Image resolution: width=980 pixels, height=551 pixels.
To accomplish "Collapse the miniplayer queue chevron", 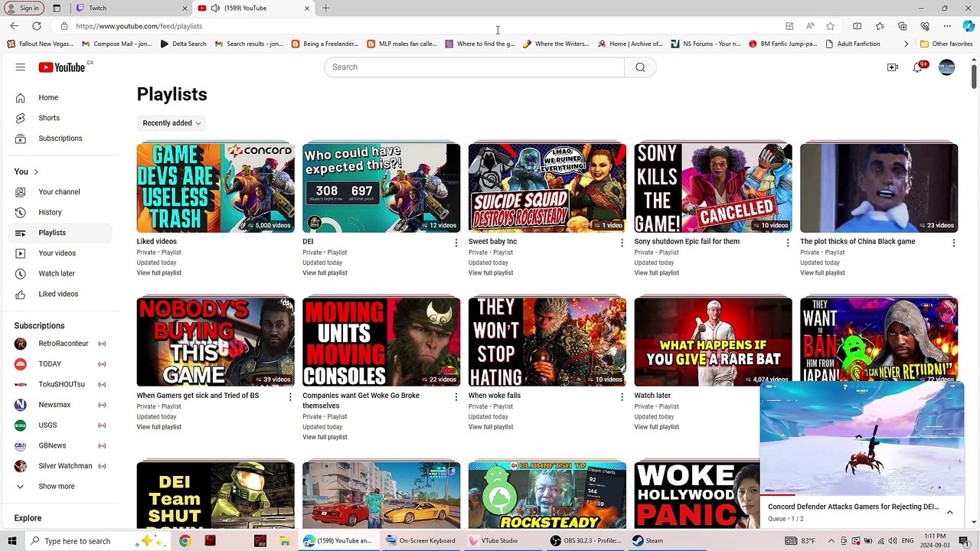I will [949, 513].
